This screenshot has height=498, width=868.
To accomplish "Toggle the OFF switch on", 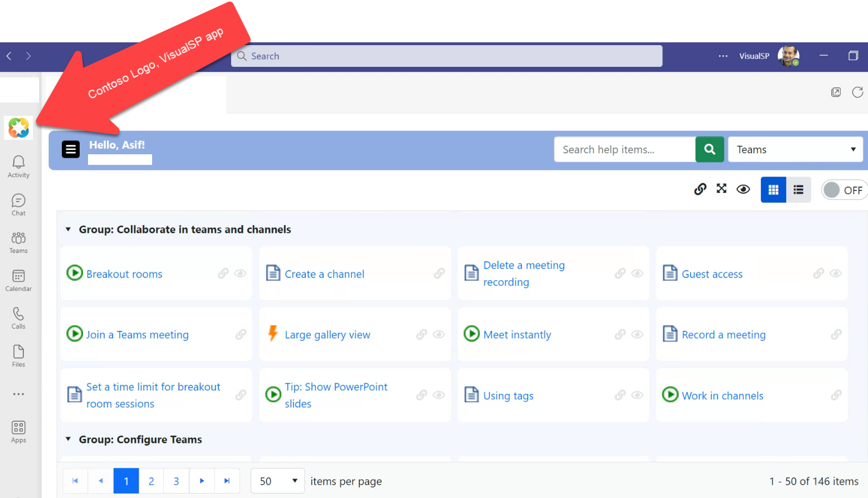I will pyautogui.click(x=842, y=190).
